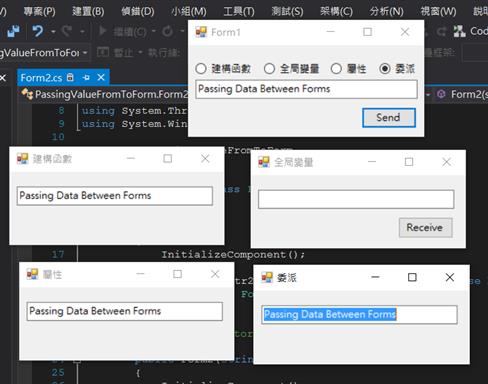Click the class icon beside PassingValueFromToForm.Form2
The image size is (488, 384).
27,94
